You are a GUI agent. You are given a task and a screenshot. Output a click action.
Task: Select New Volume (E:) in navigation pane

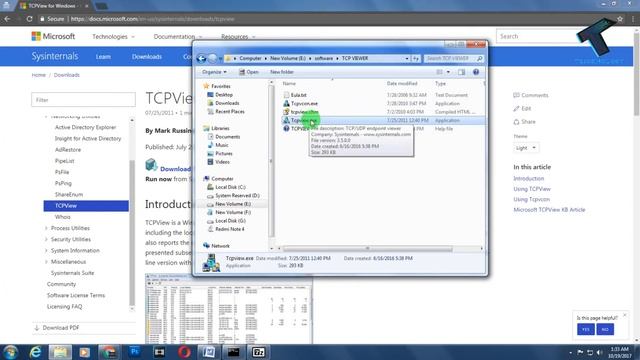(233, 204)
